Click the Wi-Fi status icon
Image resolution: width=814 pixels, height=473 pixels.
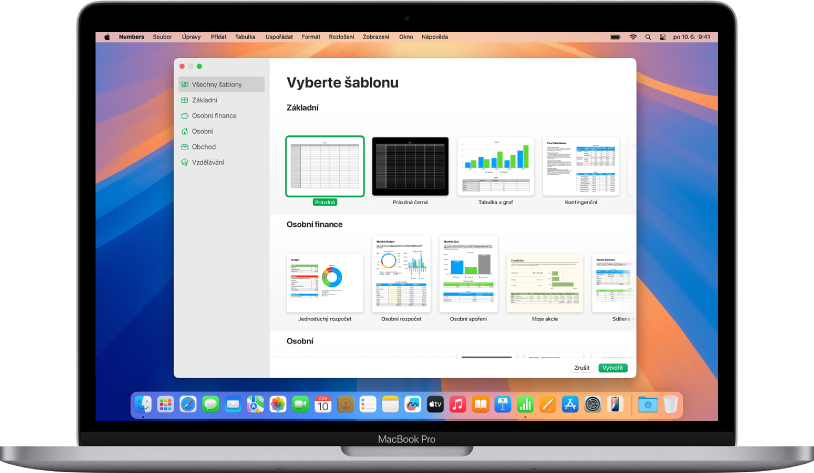(x=633, y=37)
